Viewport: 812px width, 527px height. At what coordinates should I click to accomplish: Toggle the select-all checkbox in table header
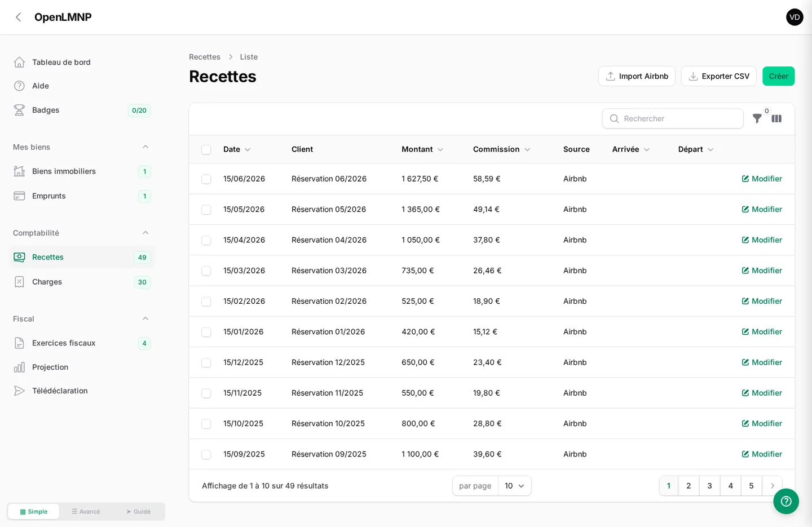[206, 149]
